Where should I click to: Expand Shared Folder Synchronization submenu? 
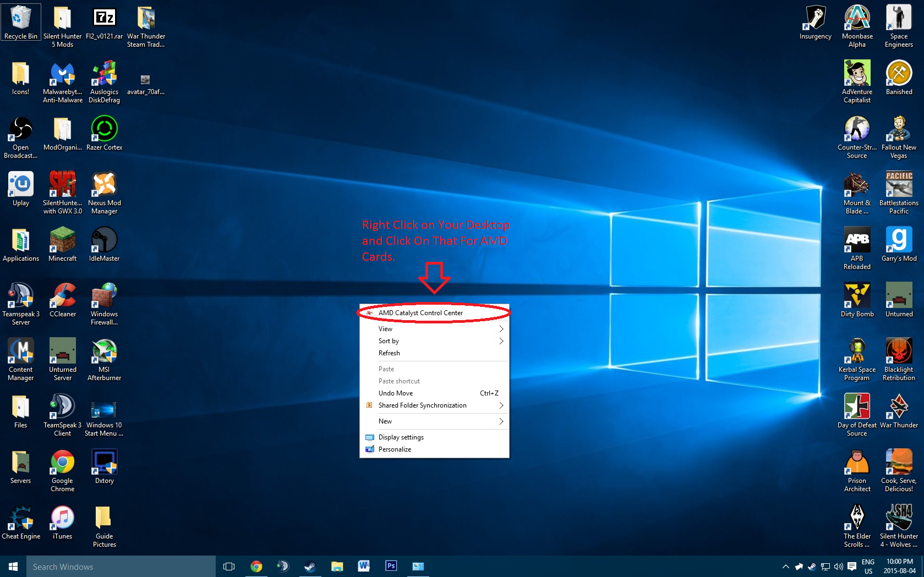coord(434,405)
